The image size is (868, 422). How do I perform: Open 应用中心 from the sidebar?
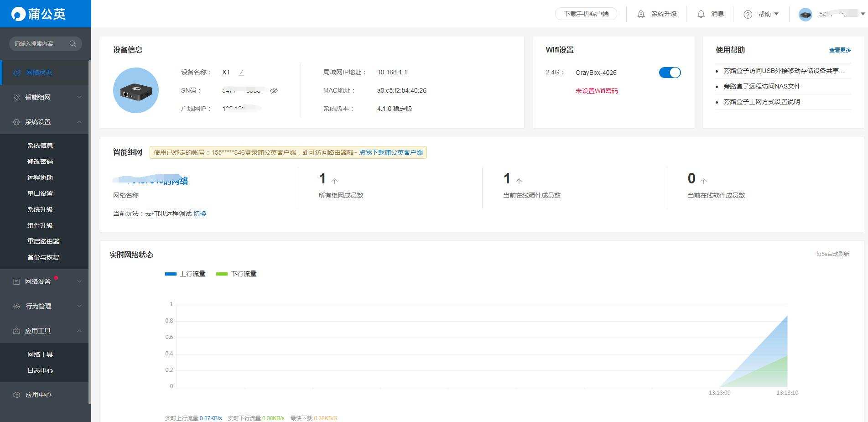[39, 395]
